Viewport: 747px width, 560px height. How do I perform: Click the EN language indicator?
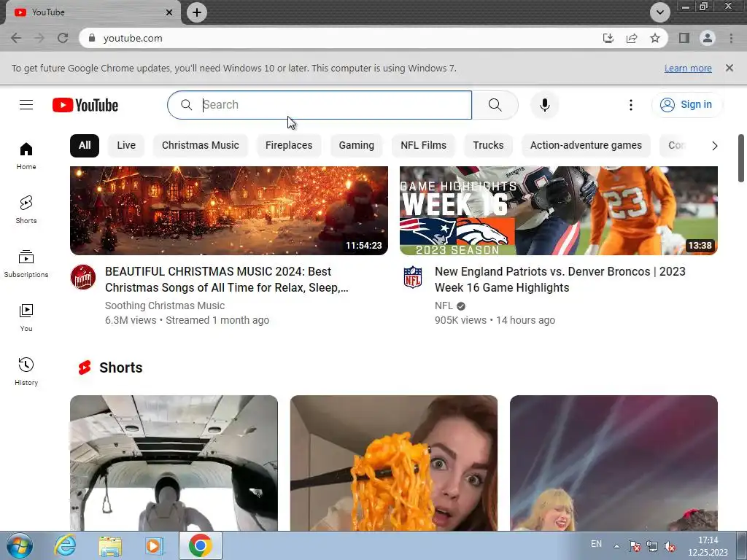[x=596, y=544]
